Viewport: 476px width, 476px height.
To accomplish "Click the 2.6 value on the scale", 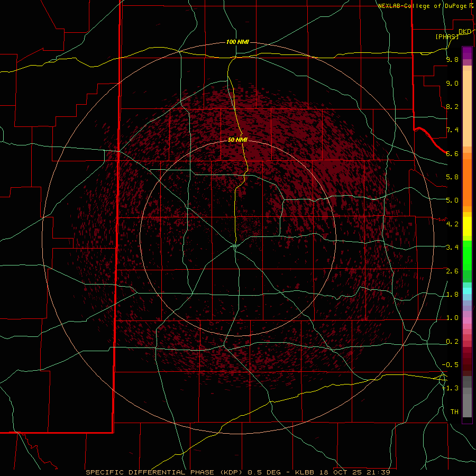I will tap(452, 271).
